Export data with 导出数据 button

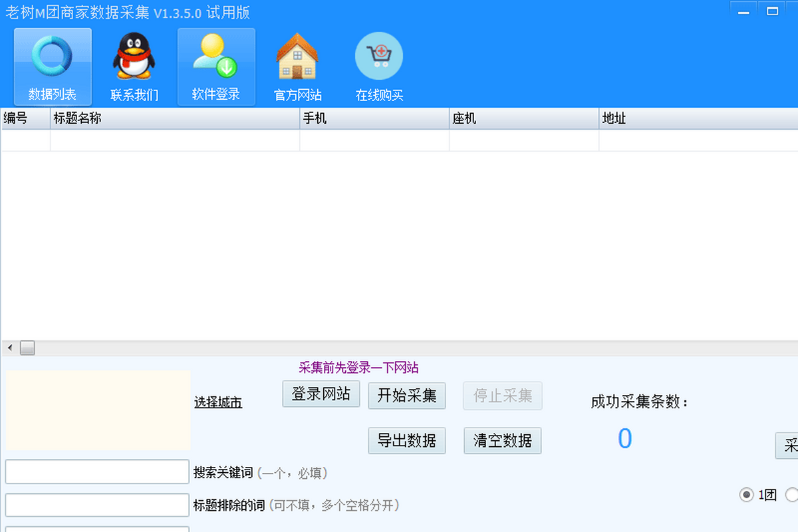(x=407, y=440)
